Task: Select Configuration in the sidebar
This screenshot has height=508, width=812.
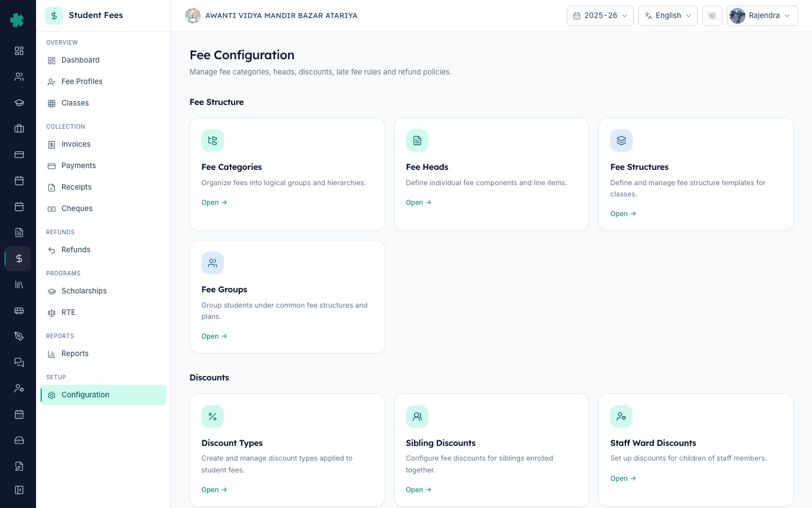Action: pos(103,395)
